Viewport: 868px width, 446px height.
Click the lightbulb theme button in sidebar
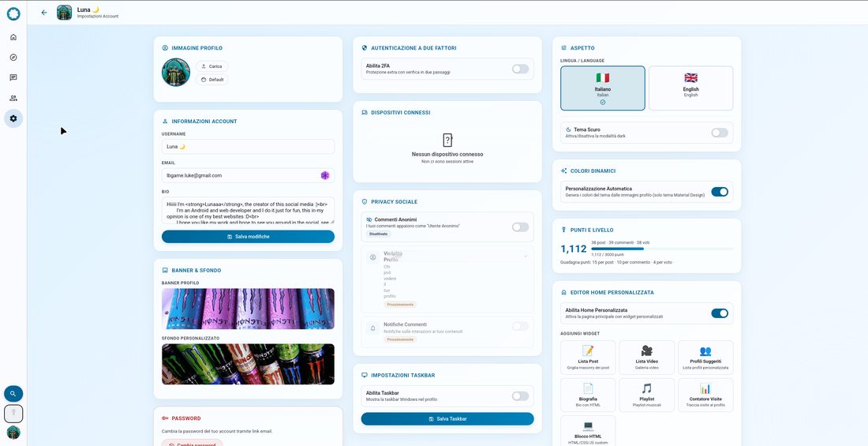[x=13, y=414]
